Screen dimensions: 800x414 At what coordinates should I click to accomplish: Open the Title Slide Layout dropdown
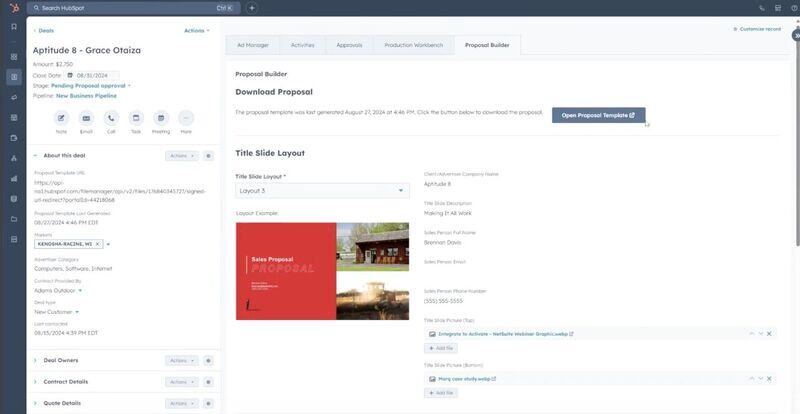(x=322, y=190)
